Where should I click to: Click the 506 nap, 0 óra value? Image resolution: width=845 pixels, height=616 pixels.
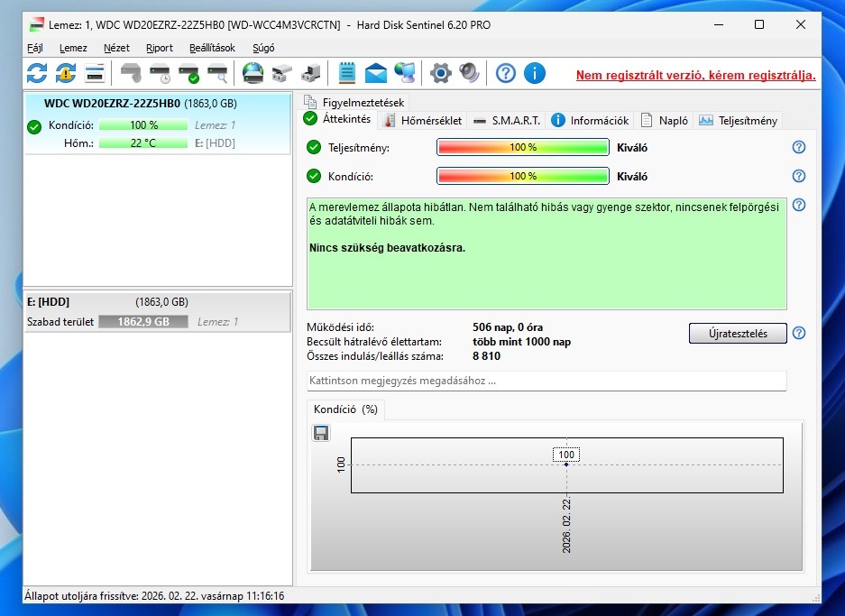click(508, 327)
